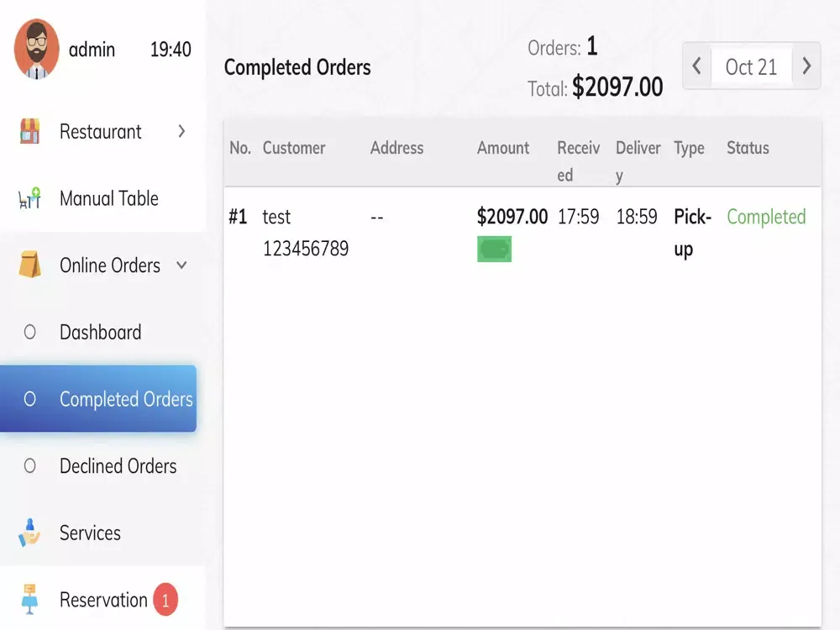Image resolution: width=840 pixels, height=630 pixels.
Task: Open the Manual Table menu item
Action: (108, 199)
